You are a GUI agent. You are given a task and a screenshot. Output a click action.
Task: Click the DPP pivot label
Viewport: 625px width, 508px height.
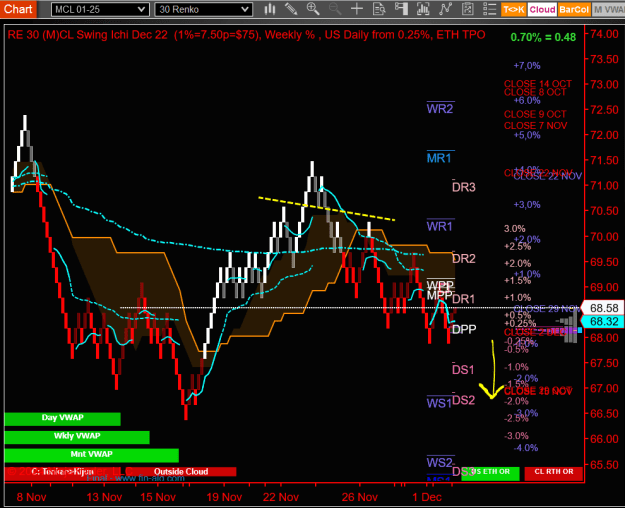pyautogui.click(x=464, y=329)
